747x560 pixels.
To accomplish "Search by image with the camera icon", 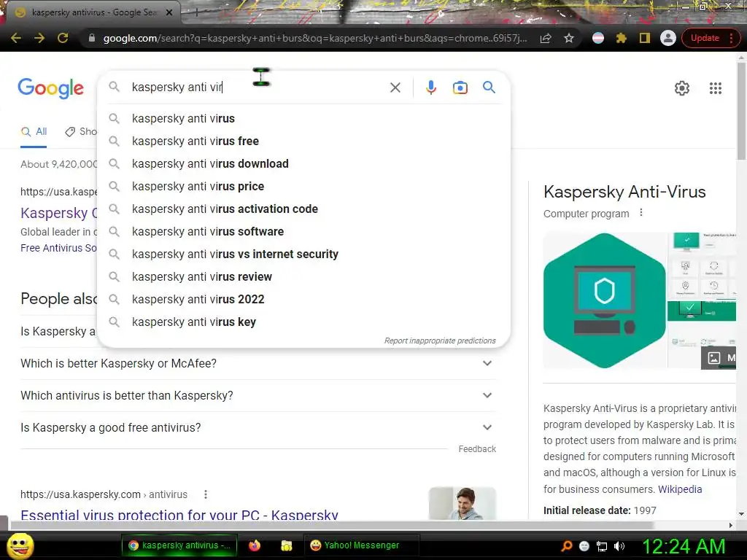I will pos(460,87).
